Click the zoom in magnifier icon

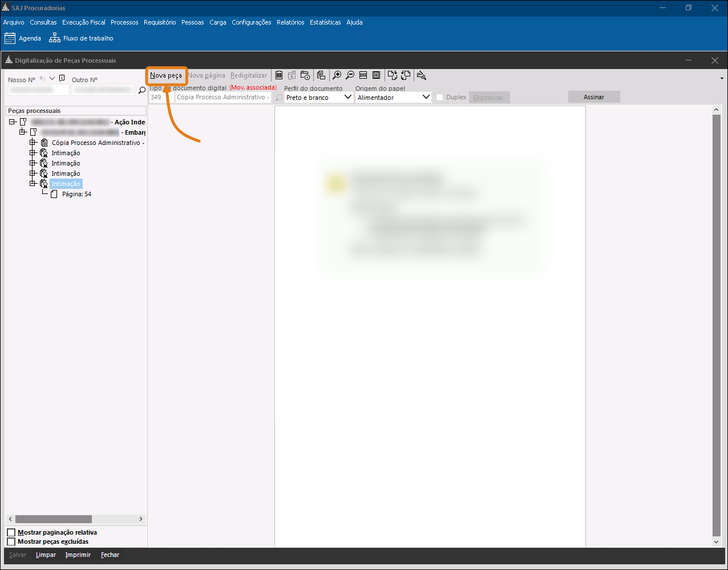click(337, 75)
